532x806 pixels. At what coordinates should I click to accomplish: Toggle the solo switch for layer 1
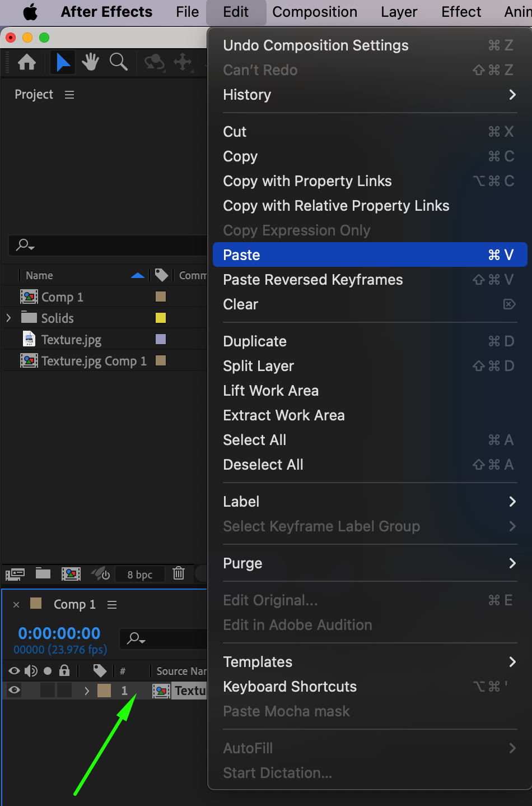[x=48, y=691]
